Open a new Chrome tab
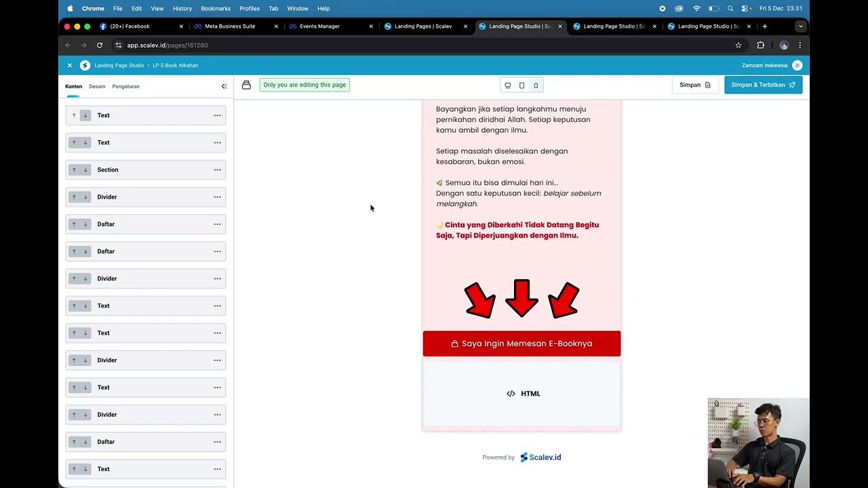 point(764,26)
